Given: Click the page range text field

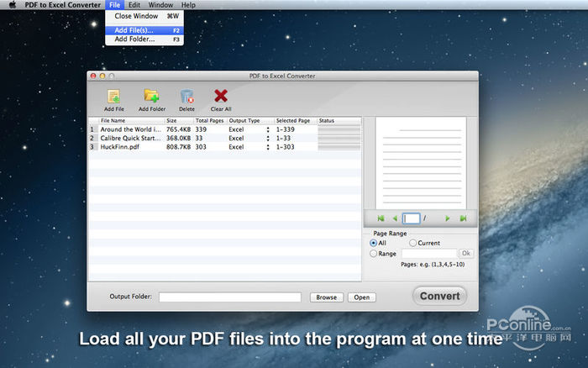Looking at the screenshot, I should (x=429, y=254).
